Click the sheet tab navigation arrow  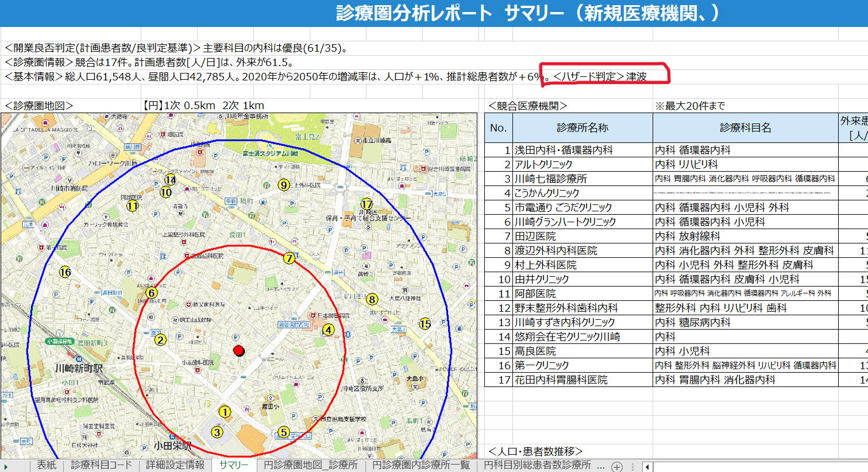[x=6, y=466]
